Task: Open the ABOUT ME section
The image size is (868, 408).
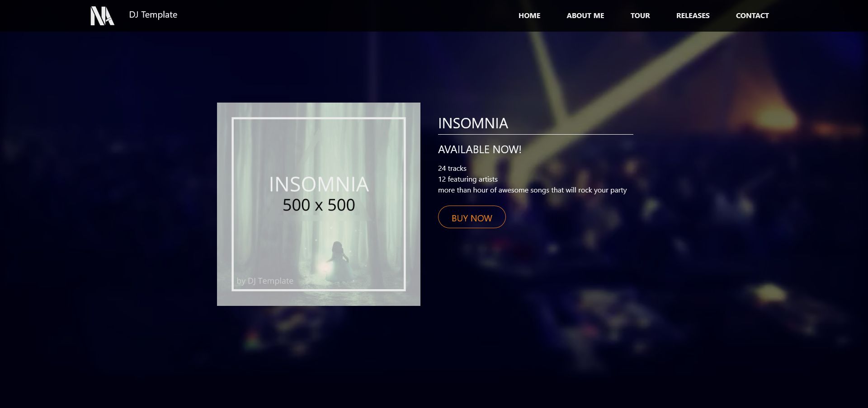Action: (x=585, y=15)
